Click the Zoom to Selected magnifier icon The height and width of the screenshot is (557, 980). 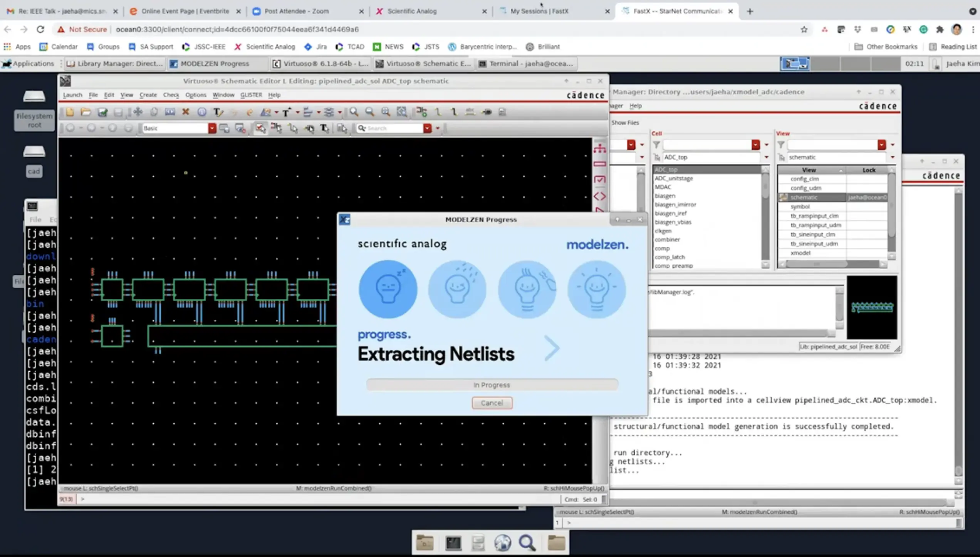(x=385, y=112)
